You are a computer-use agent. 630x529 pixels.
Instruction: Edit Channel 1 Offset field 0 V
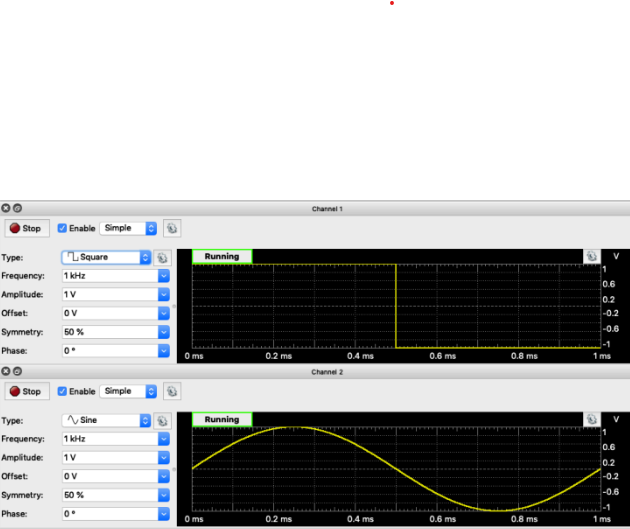[110, 313]
